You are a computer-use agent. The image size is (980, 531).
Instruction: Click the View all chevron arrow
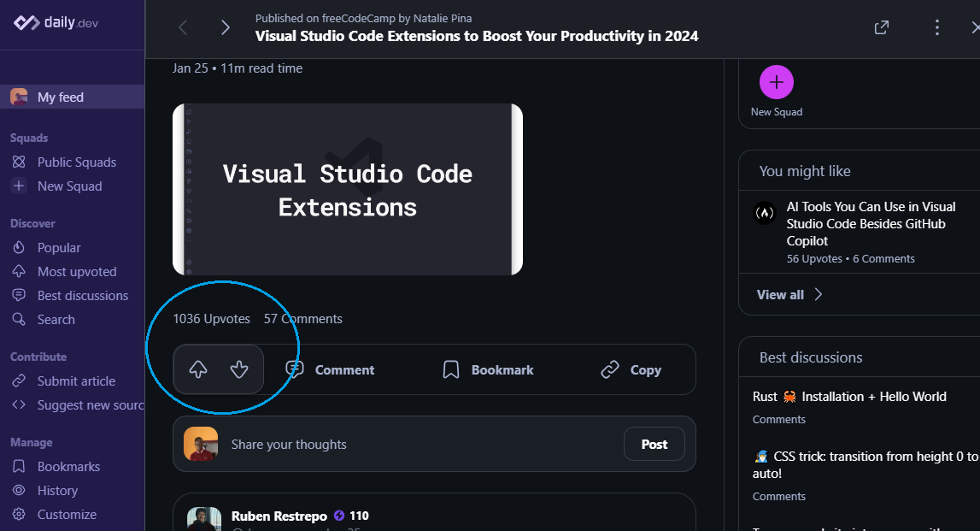[818, 295]
